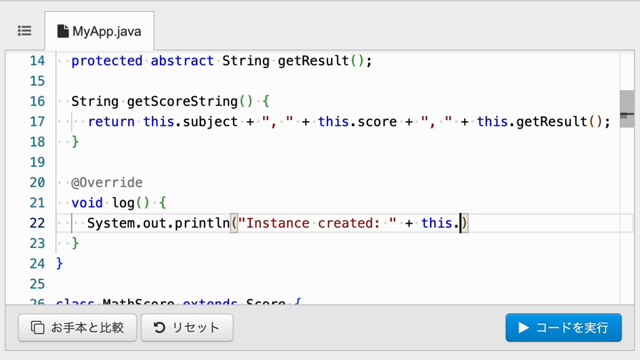Click closing brace on line 24
The height and width of the screenshot is (360, 640).
(x=60, y=264)
